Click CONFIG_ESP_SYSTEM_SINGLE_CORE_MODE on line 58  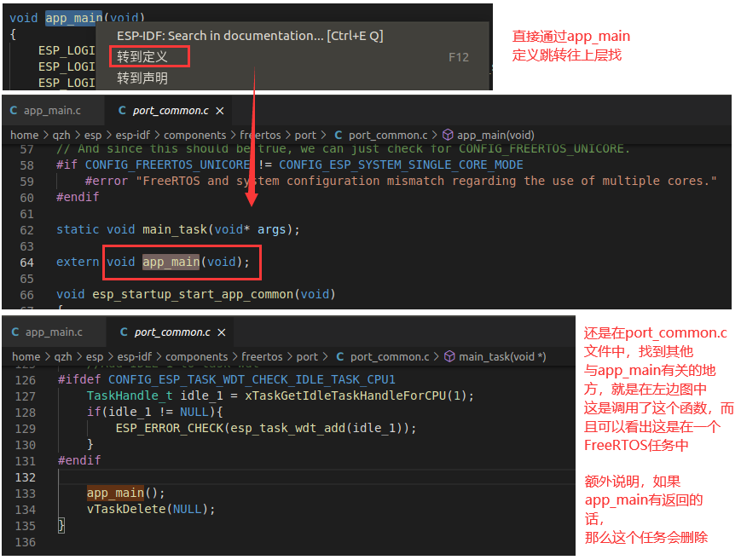tap(401, 165)
